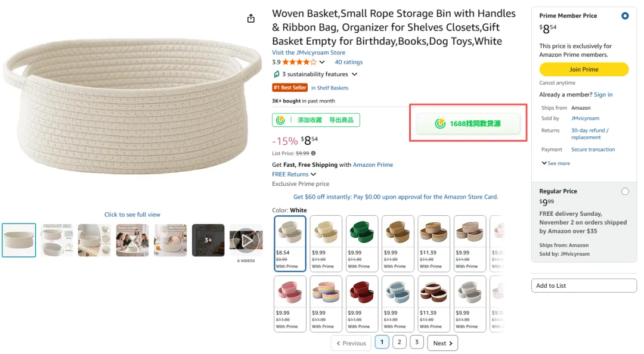Click the list price info icon
The width and height of the screenshot is (644, 354).
point(314,153)
